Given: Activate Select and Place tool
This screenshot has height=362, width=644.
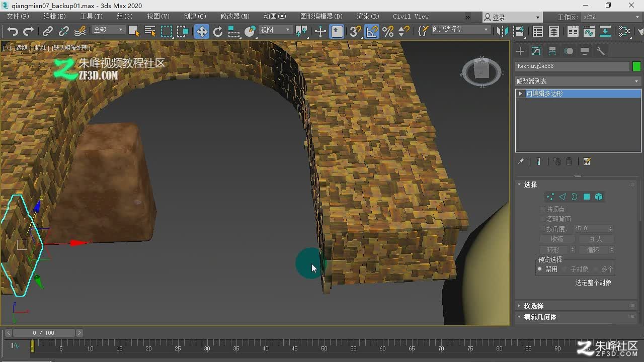Looking at the screenshot, I should click(x=250, y=32).
